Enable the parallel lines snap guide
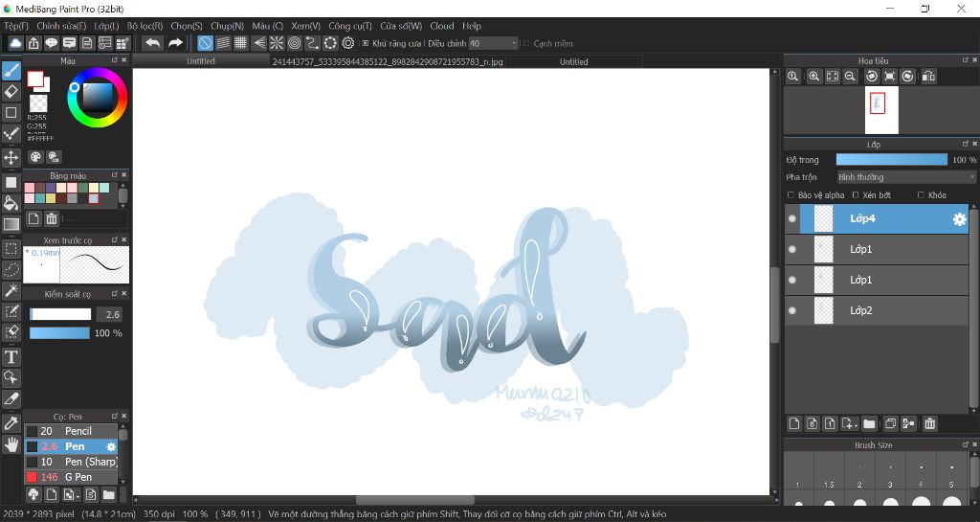Screen dimensions: 980x522 pyautogui.click(x=223, y=43)
